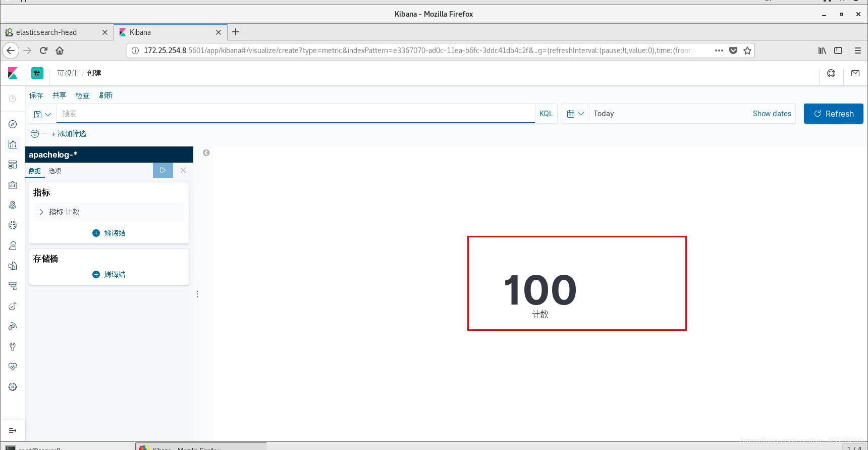The width and height of the screenshot is (868, 450).
Task: Close the Kibana browser tab
Action: [x=219, y=32]
